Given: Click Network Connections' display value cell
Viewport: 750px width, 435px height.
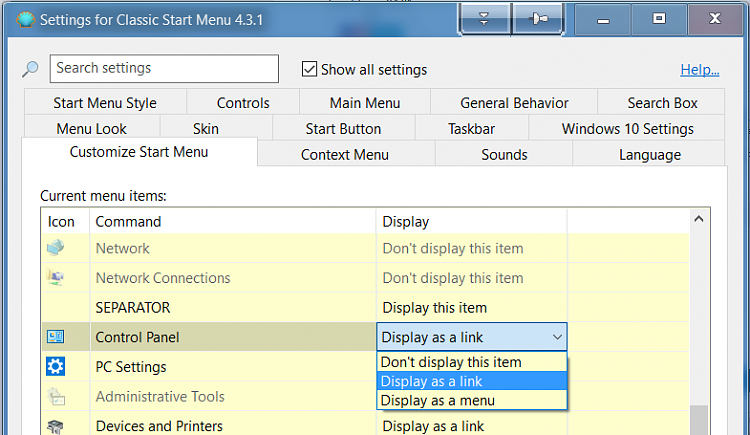Looking at the screenshot, I should point(472,278).
